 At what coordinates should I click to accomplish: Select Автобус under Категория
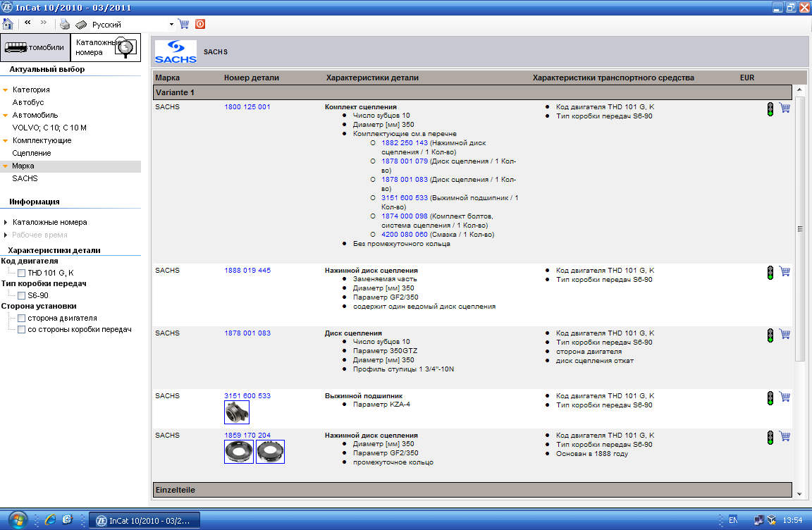[28, 102]
